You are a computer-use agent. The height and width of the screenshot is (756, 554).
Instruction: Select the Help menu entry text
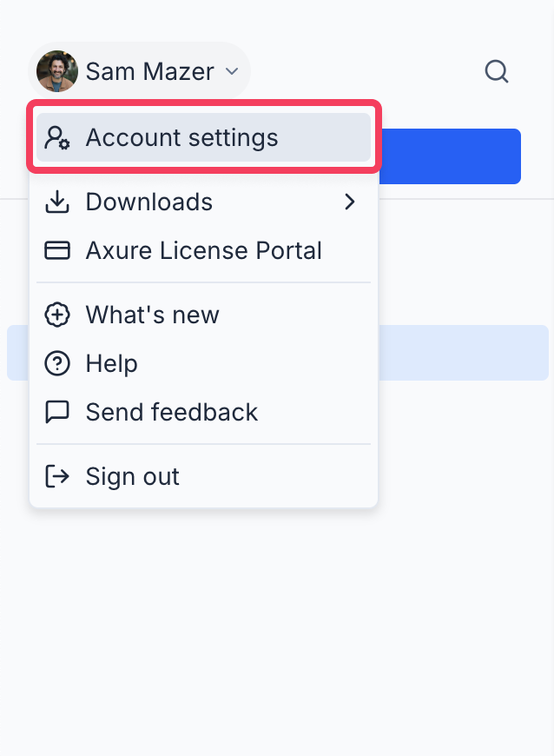coord(111,363)
